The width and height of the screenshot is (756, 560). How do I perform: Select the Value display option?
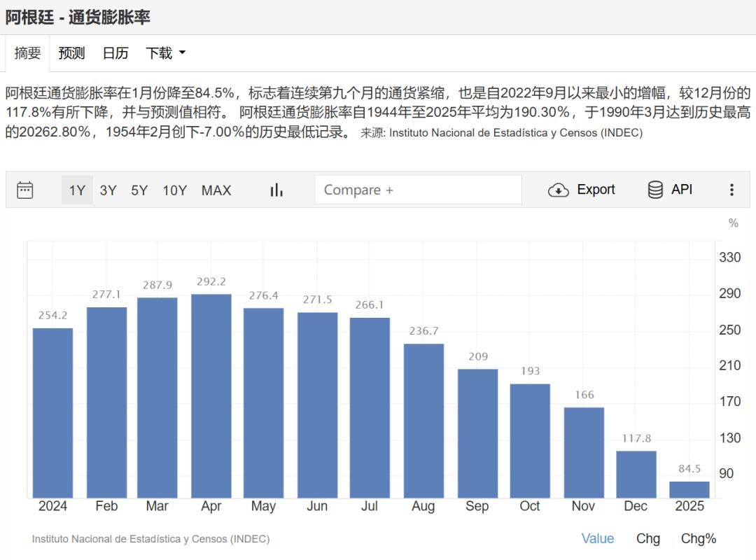tap(598, 538)
